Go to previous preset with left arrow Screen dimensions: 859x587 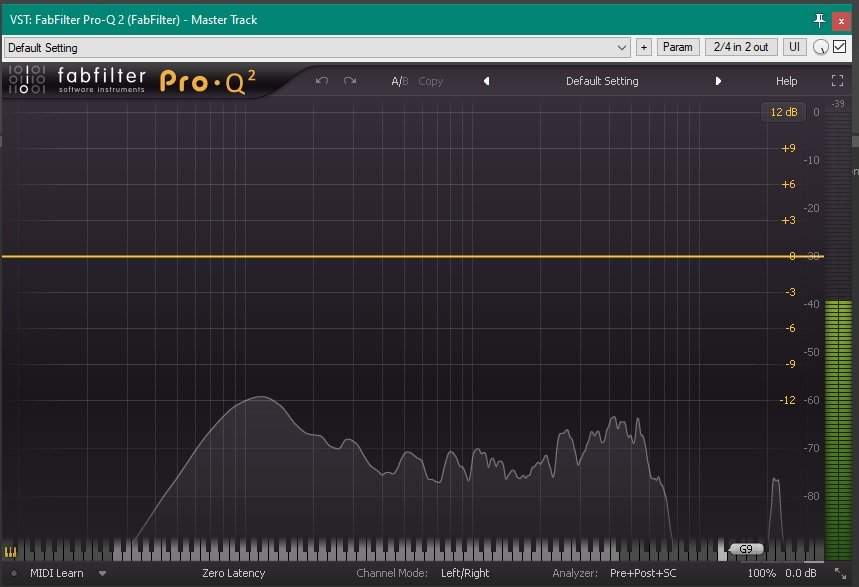click(486, 81)
